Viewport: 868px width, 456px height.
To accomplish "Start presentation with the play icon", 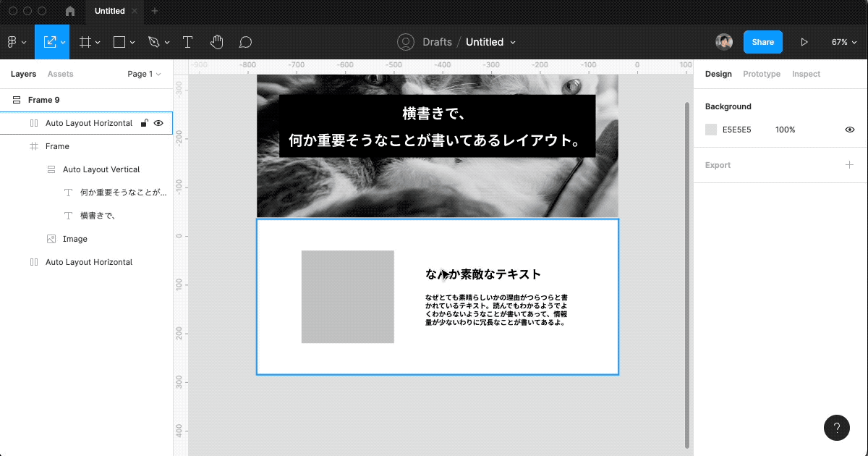I will tap(804, 42).
